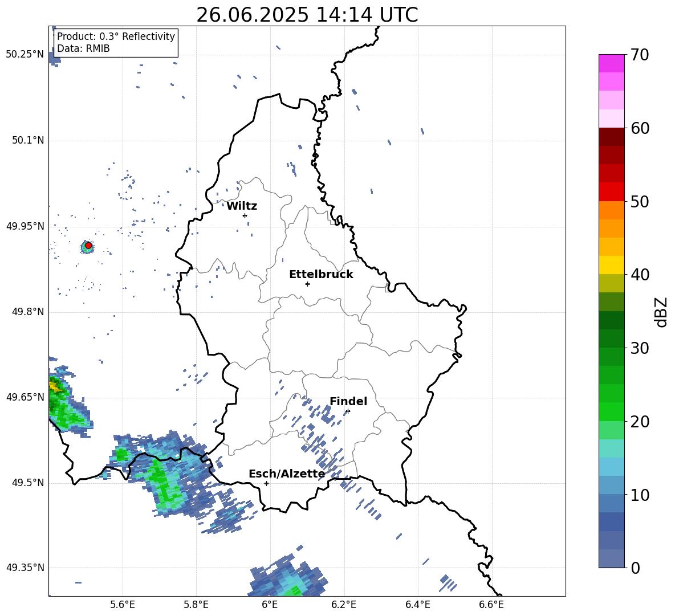675x616 pixels.
Task: Click the cross marker below Esch/Alzette
Action: click(266, 483)
